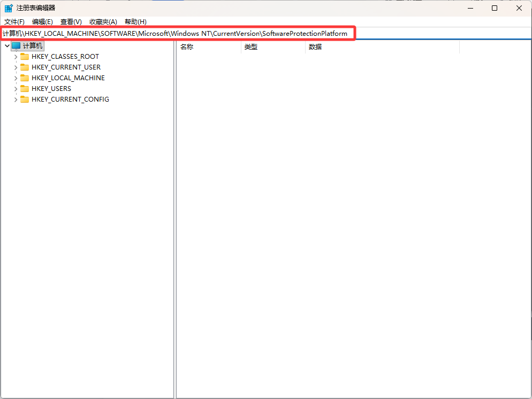The image size is (532, 399).
Task: Open the 查看(V) menu
Action: click(71, 22)
